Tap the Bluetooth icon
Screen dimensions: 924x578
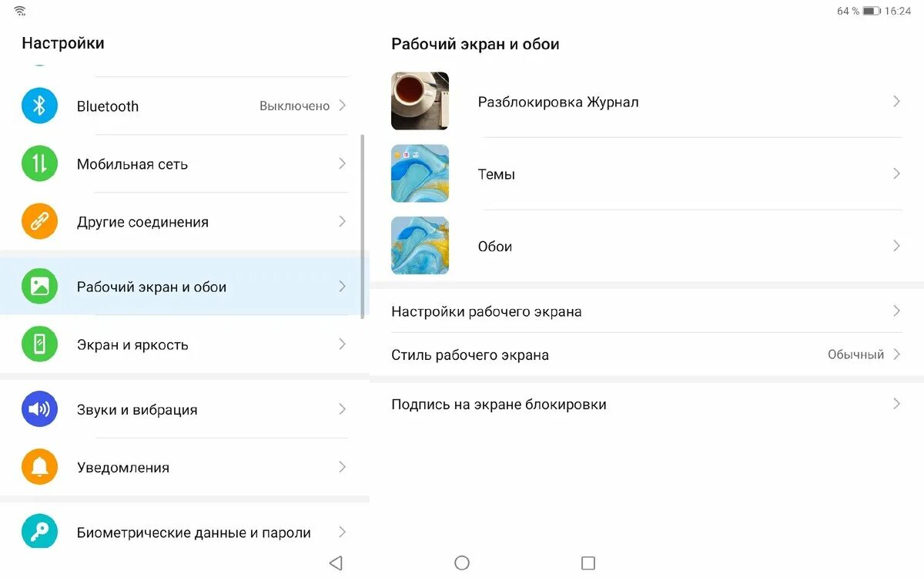tap(39, 106)
